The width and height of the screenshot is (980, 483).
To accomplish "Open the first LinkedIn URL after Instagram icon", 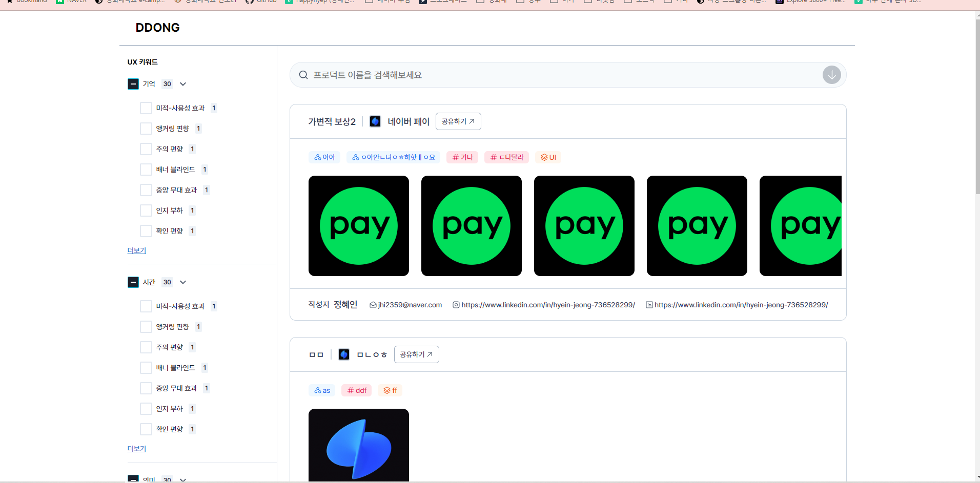I will pos(548,305).
